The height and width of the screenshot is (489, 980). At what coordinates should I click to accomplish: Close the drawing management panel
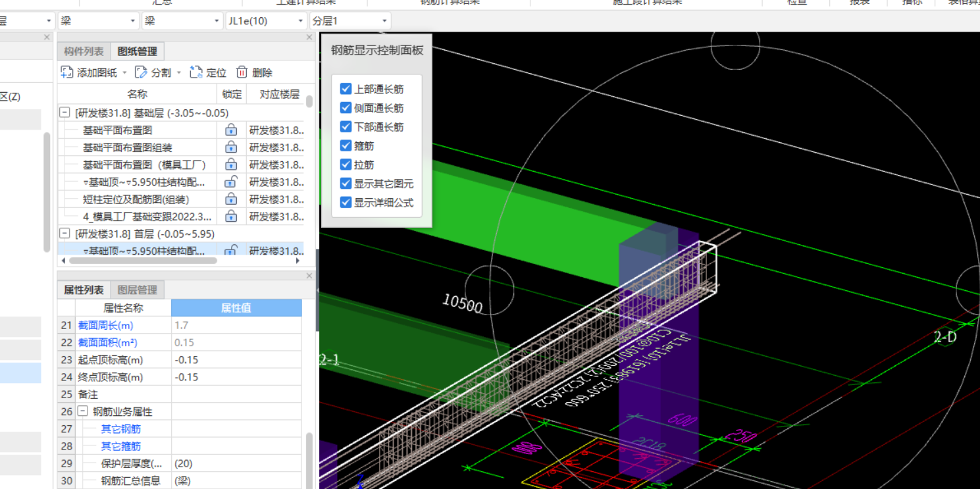pos(309,38)
